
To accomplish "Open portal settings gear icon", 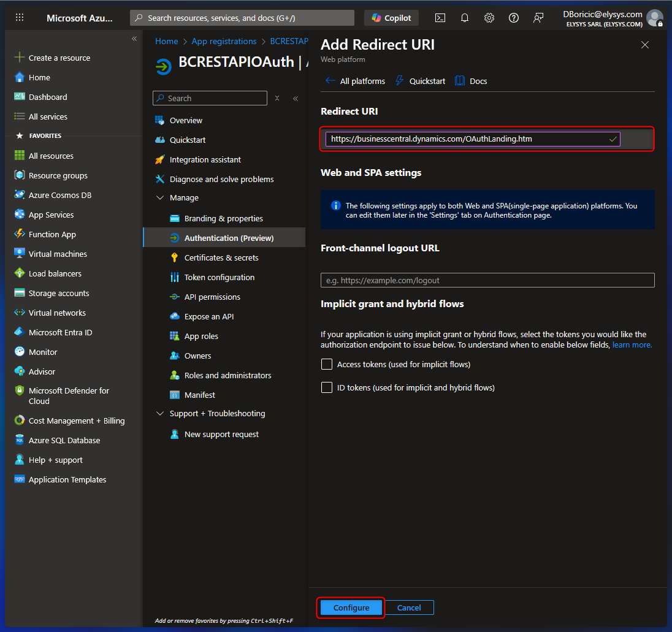I will (489, 18).
